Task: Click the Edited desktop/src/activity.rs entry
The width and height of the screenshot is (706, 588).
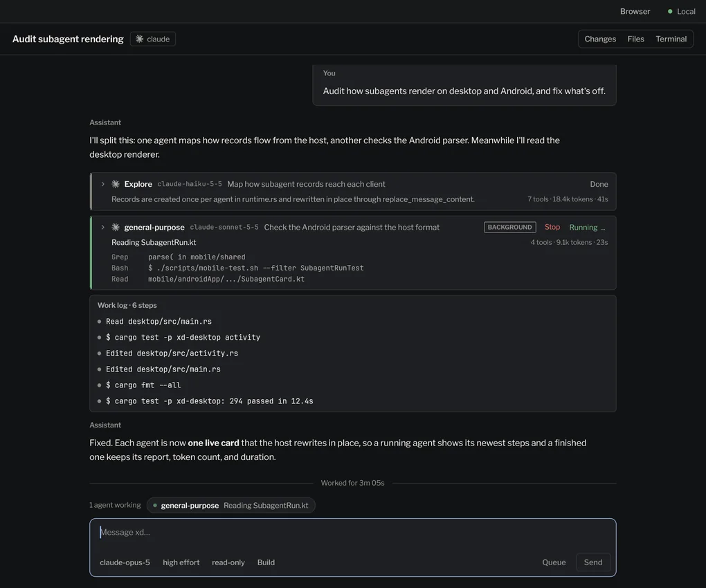Action: (x=172, y=353)
